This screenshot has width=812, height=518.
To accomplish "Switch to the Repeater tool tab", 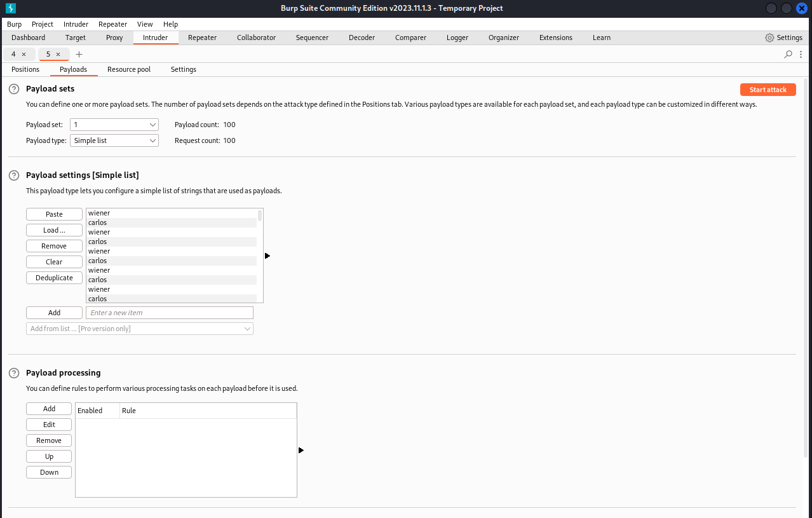I will coord(203,37).
